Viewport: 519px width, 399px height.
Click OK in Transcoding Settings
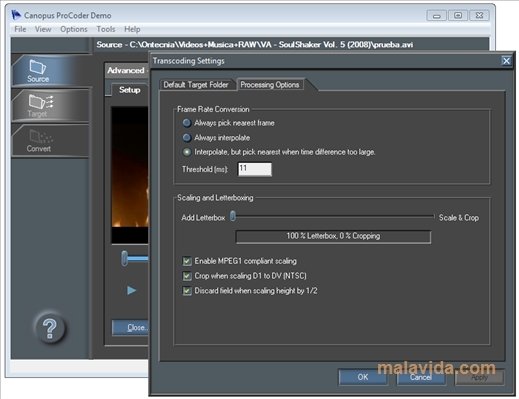click(x=363, y=377)
